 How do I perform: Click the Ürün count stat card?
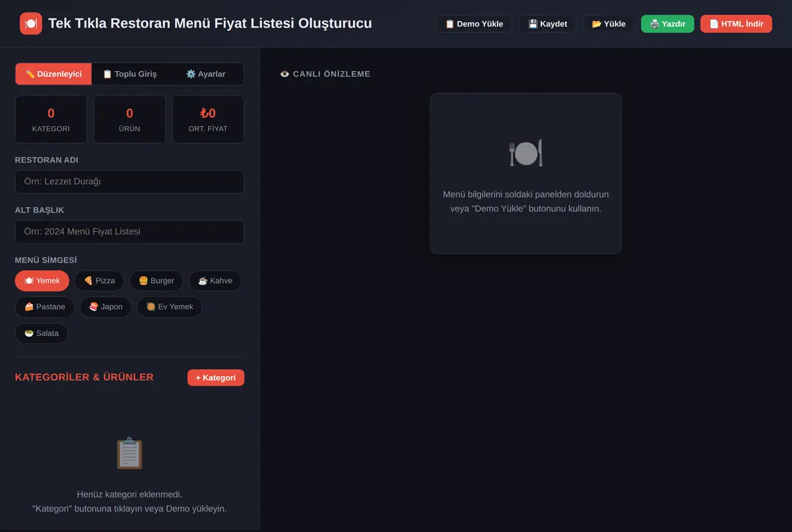[129, 119]
